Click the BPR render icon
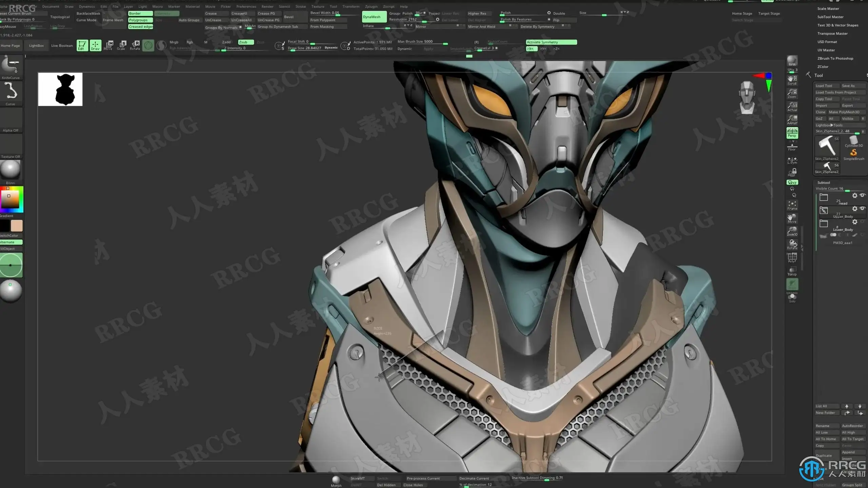This screenshot has height=488, width=868. click(792, 61)
